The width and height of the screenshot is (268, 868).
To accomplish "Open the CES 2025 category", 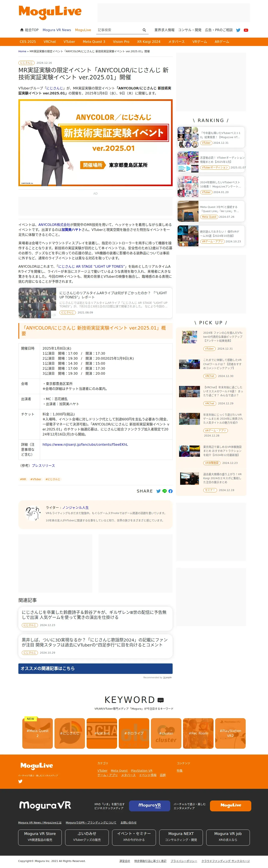I will tap(28, 42).
